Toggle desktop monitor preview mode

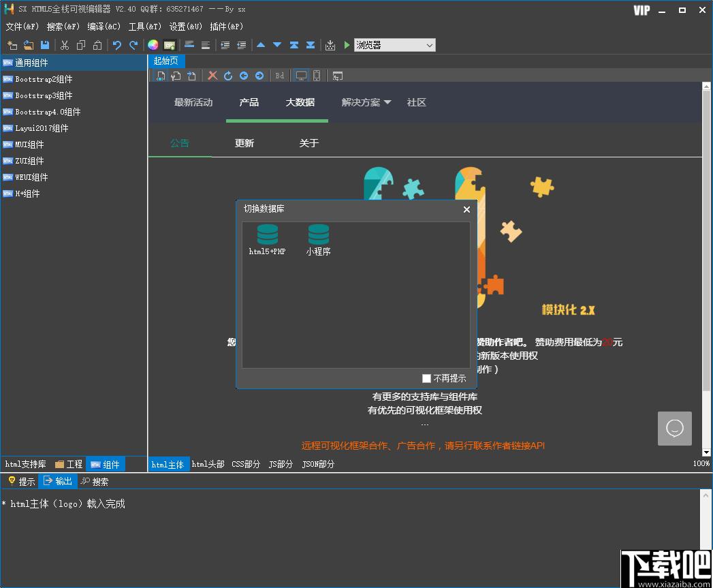tap(301, 76)
